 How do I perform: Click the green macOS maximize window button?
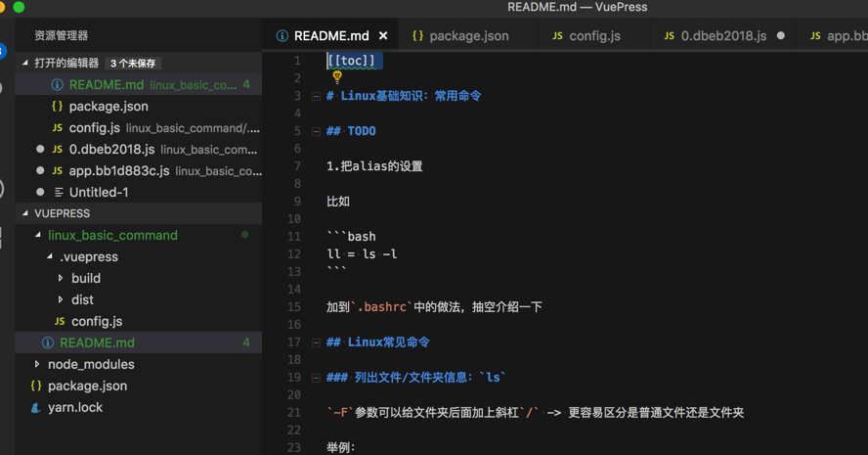tap(19, 7)
